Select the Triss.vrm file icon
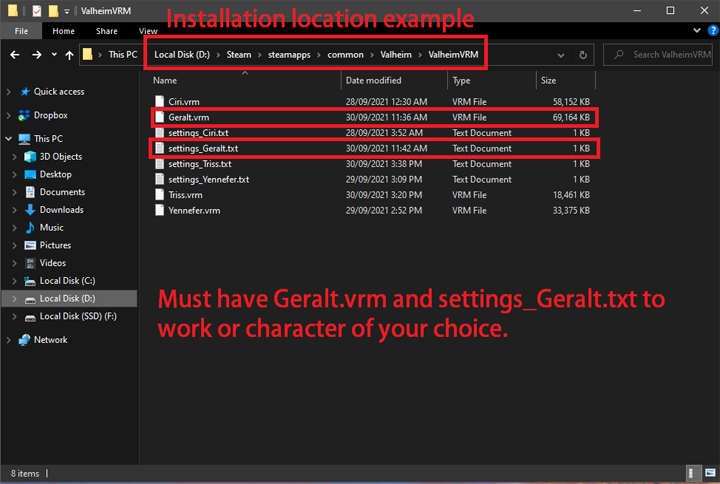Viewport: 720px width, 484px height. pyautogui.click(x=159, y=195)
